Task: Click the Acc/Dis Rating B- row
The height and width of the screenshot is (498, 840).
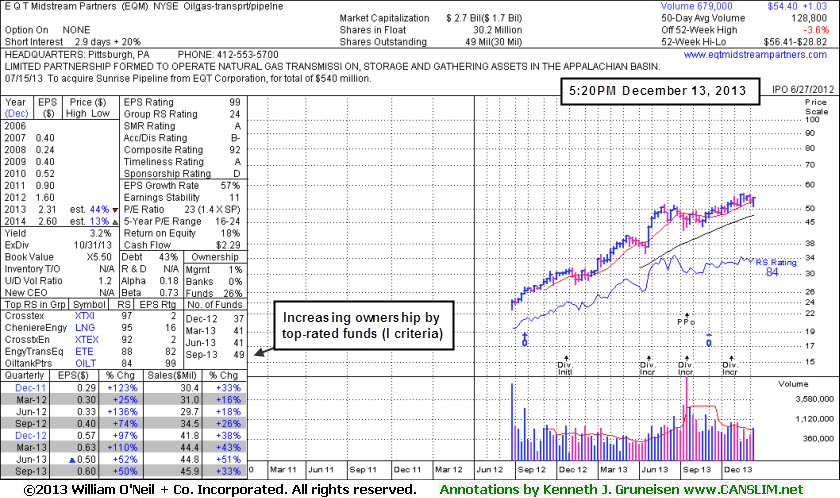Action: click(x=183, y=138)
